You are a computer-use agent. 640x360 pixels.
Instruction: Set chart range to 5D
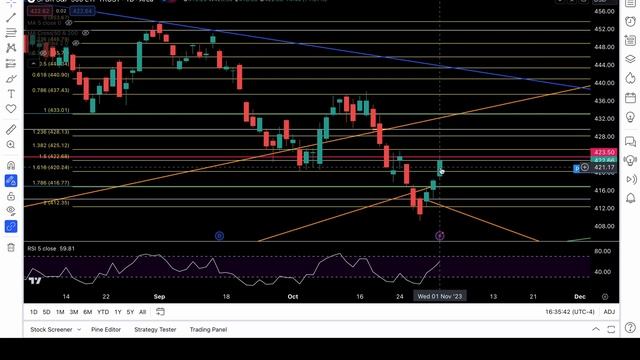pyautogui.click(x=47, y=312)
